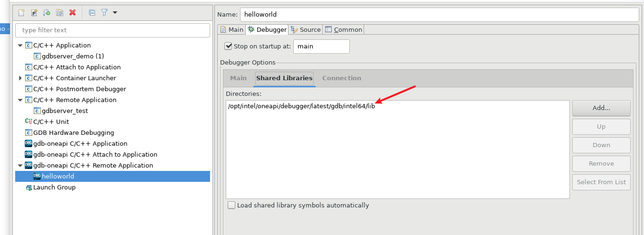The width and height of the screenshot is (644, 235).
Task: Delete the selected configuration with the red X
Action: pos(72,13)
